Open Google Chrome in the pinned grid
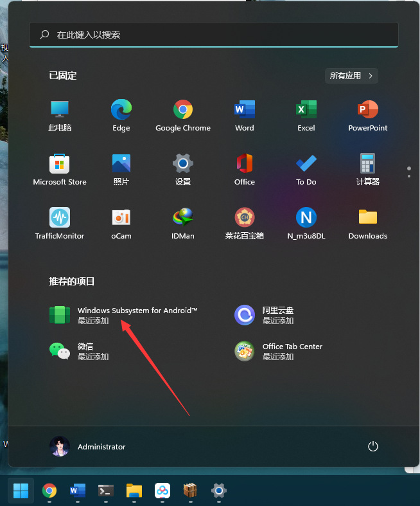 click(183, 116)
